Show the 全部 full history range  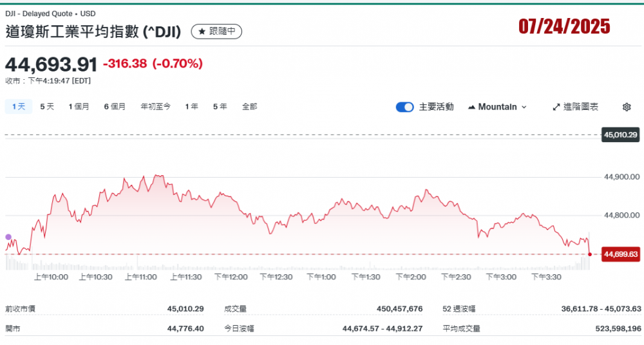pos(249,107)
